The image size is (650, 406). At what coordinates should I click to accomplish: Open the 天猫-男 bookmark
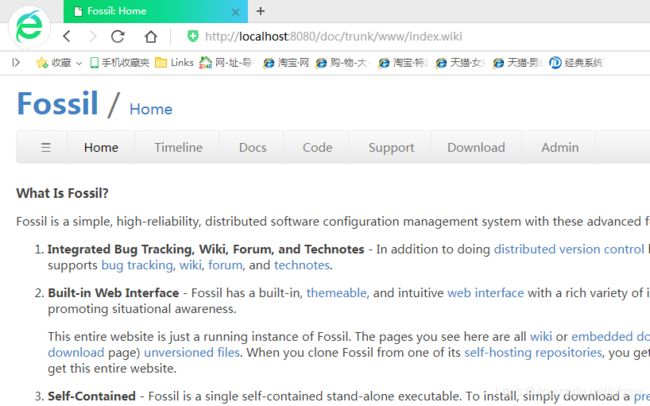point(516,63)
